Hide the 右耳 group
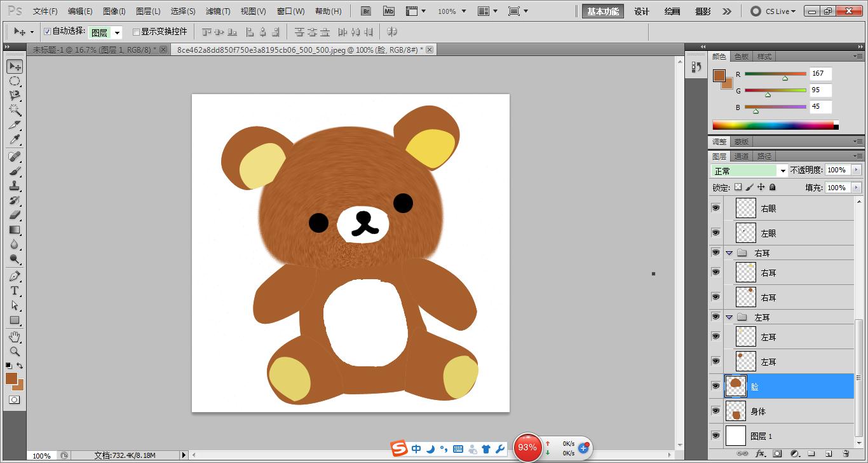This screenshot has height=463, width=868. point(716,252)
